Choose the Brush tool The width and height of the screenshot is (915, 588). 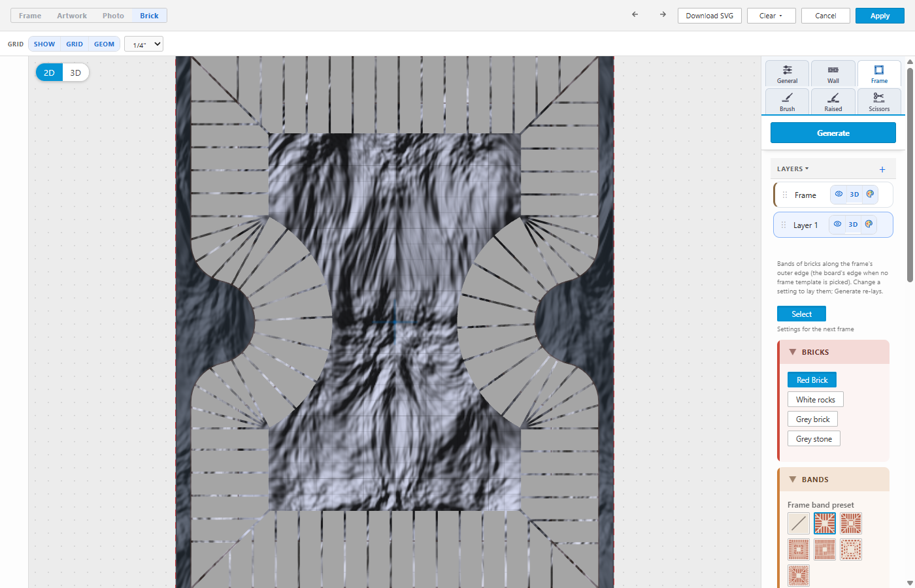pyautogui.click(x=788, y=102)
